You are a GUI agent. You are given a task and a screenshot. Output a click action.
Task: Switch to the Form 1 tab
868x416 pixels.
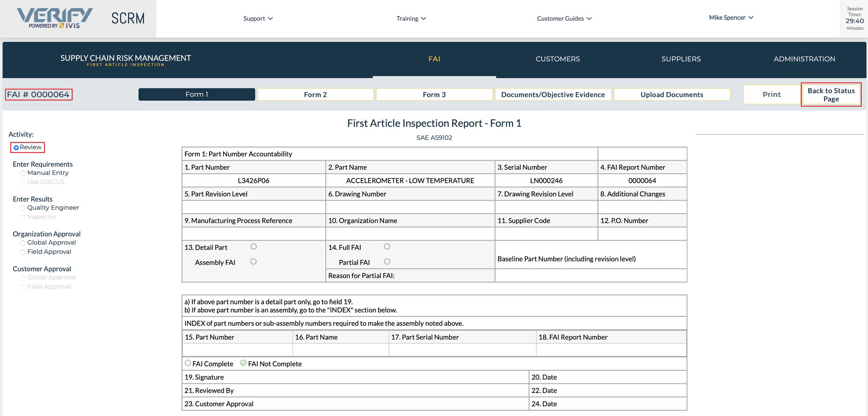197,94
